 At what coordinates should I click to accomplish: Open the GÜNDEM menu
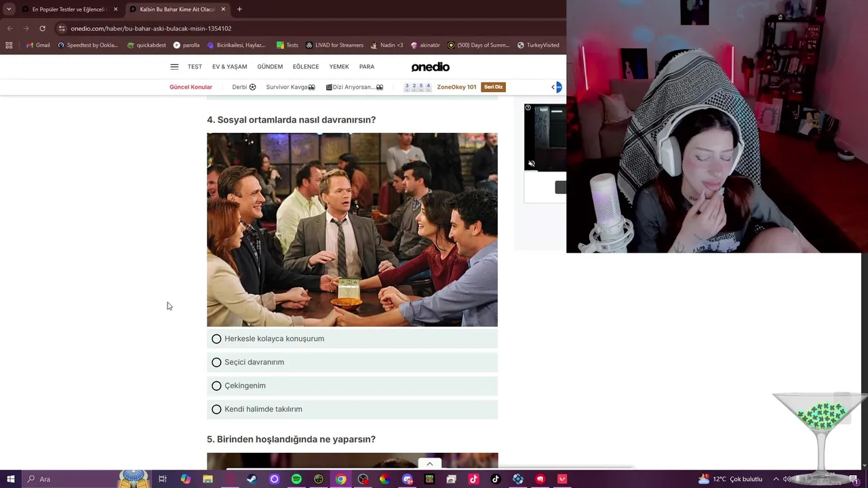(x=270, y=66)
